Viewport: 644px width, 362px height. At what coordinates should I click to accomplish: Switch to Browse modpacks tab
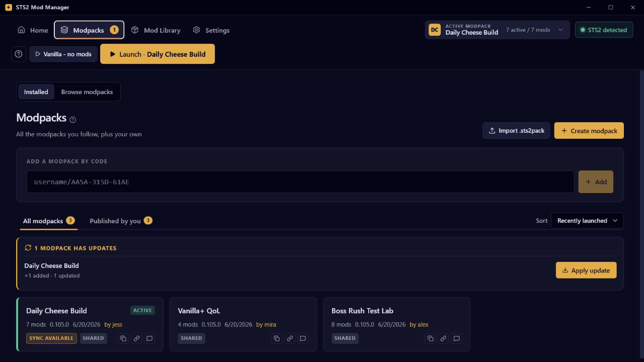click(x=87, y=92)
